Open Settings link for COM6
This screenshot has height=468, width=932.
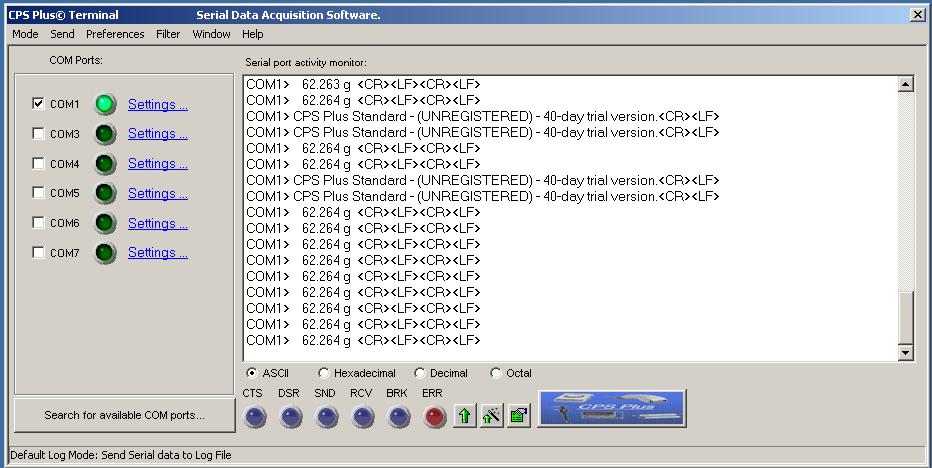pyautogui.click(x=158, y=223)
